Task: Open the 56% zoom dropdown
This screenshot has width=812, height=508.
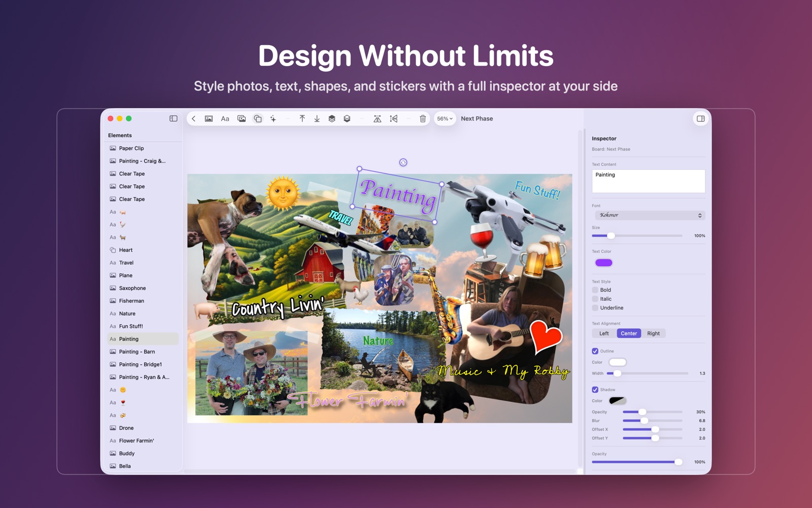Action: coord(445,119)
